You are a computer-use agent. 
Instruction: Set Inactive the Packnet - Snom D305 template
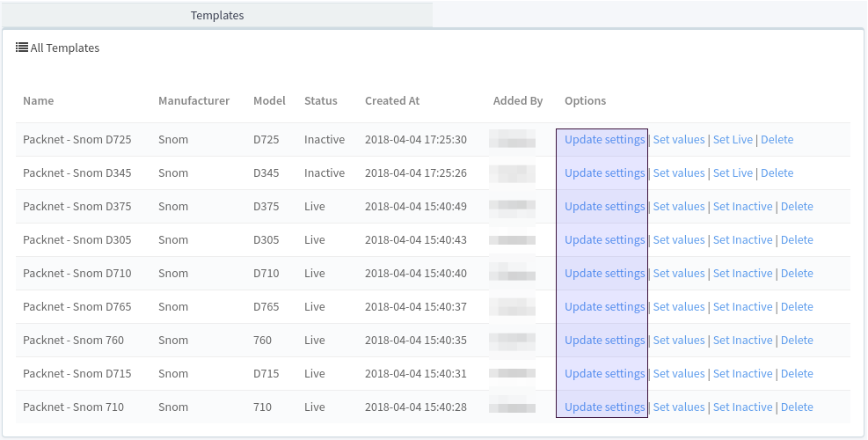743,240
